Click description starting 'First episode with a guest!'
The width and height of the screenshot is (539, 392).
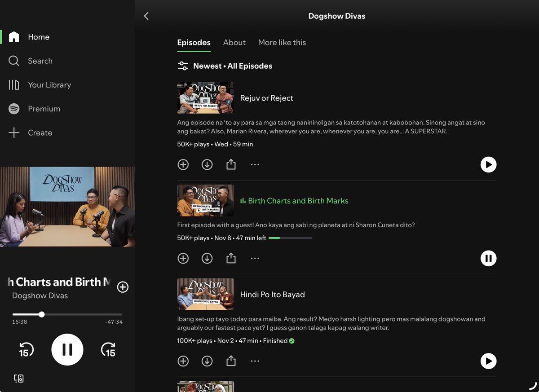pyautogui.click(x=296, y=225)
